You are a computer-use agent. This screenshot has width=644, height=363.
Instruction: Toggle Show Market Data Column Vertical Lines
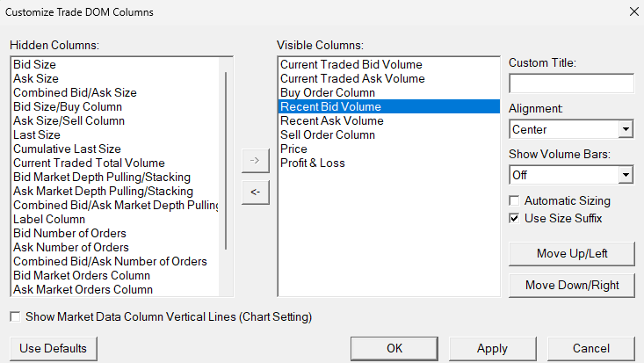point(15,316)
